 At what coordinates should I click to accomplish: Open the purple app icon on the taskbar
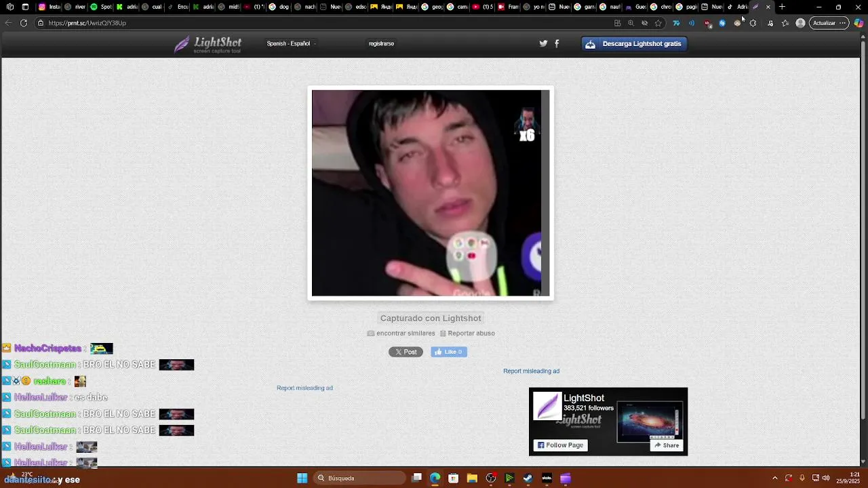click(565, 478)
